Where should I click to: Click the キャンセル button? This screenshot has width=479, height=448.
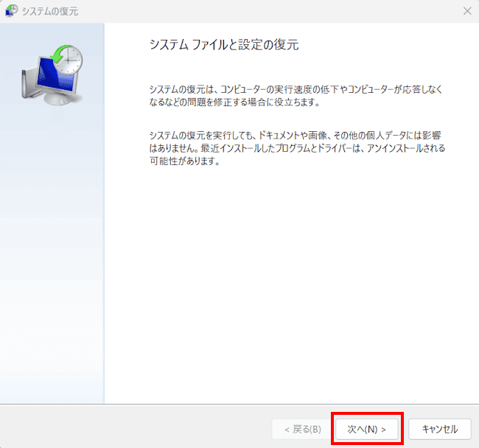point(440,429)
